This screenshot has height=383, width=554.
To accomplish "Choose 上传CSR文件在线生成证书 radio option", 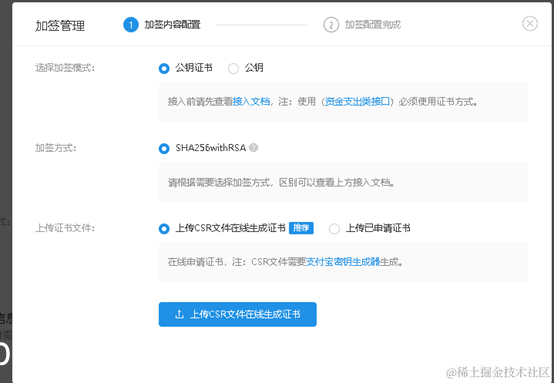I will 164,229.
